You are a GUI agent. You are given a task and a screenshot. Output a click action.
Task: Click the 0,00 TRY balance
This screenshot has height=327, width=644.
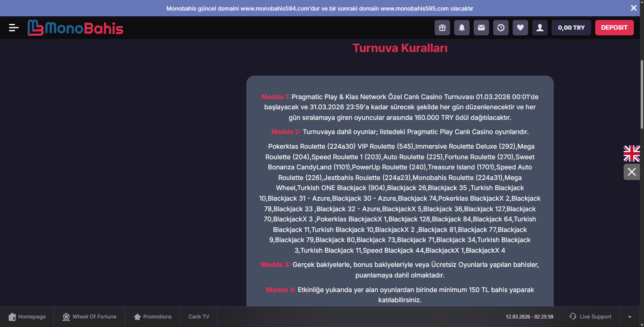pyautogui.click(x=571, y=28)
